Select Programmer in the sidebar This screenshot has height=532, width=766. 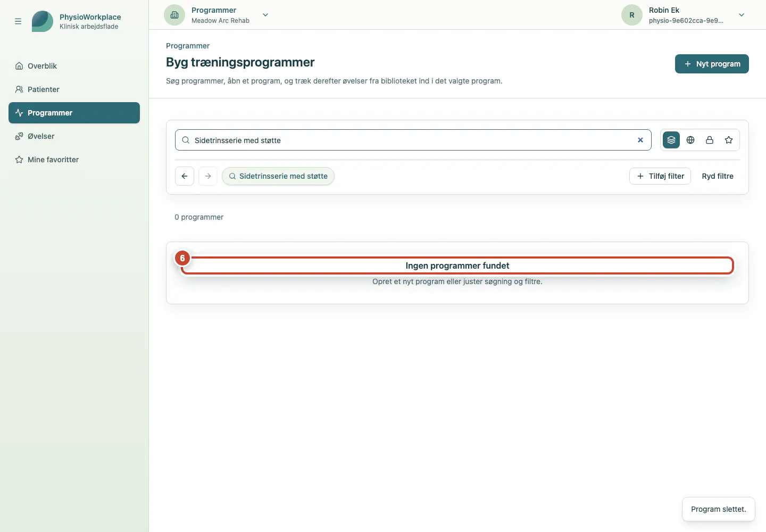74,113
